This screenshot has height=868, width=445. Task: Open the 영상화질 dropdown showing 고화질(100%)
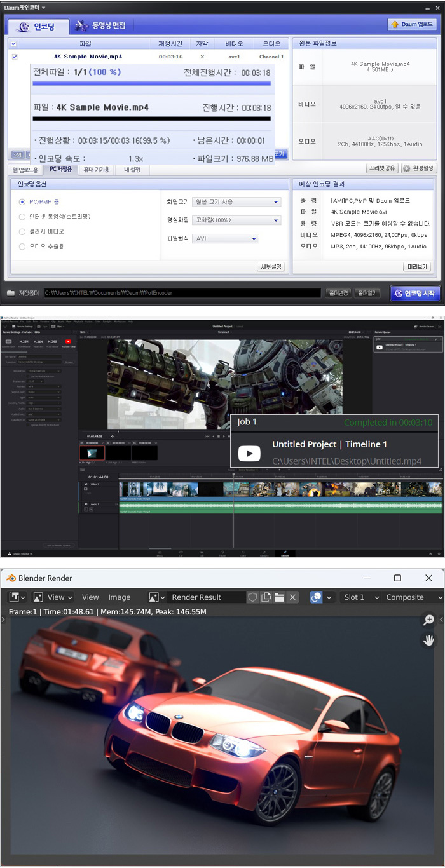point(236,220)
